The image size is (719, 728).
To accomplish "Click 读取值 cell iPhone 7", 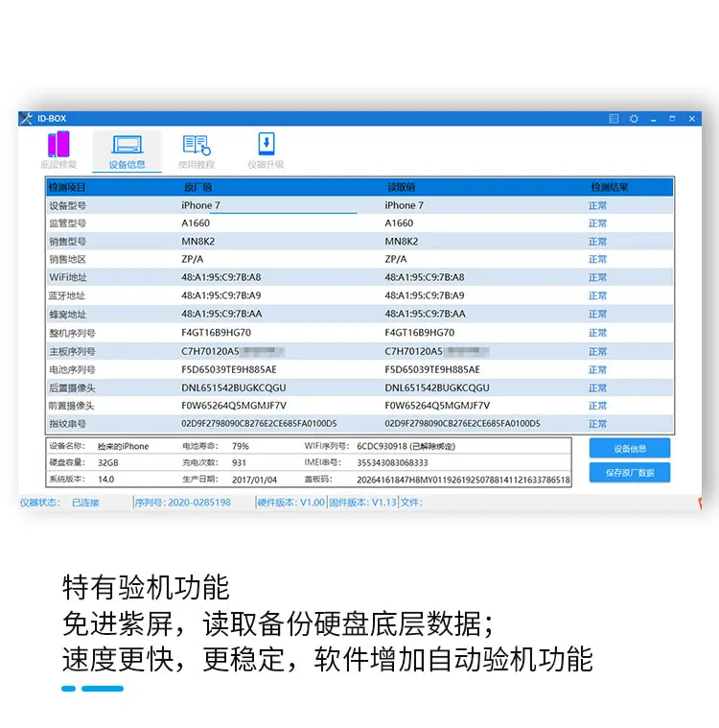I will 404,205.
